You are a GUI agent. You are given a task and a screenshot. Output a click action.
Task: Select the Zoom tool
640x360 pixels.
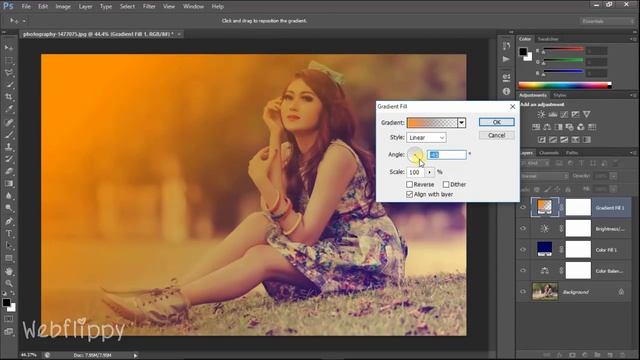9,283
